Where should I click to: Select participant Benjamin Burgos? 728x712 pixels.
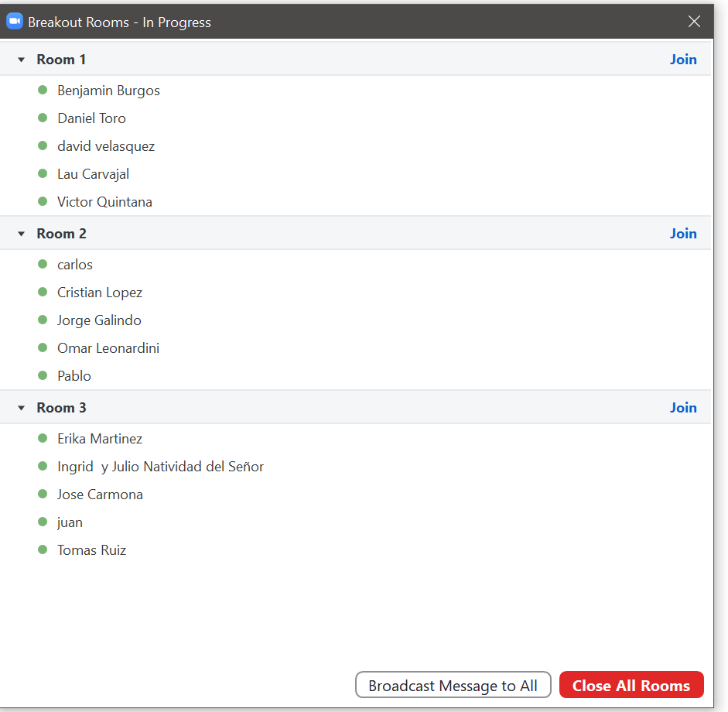coord(108,91)
